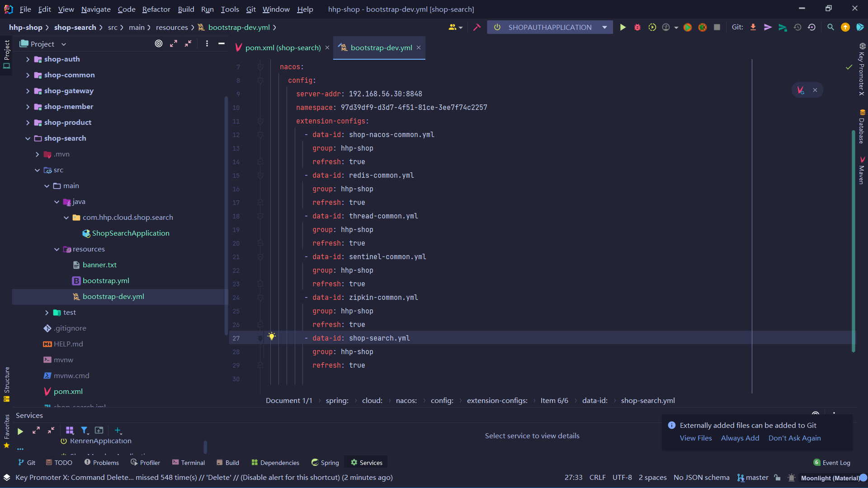Click Don't Ask Again link
Viewport: 868px width, 488px height.
click(794, 438)
